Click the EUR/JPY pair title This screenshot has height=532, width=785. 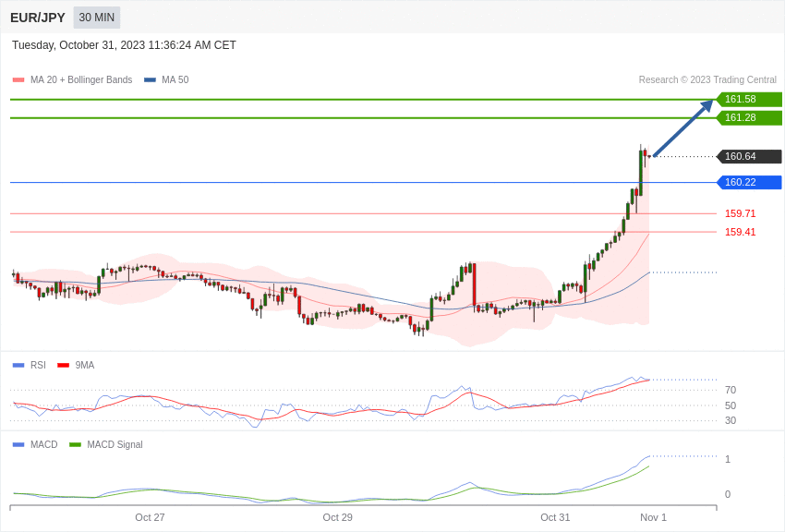coord(38,18)
